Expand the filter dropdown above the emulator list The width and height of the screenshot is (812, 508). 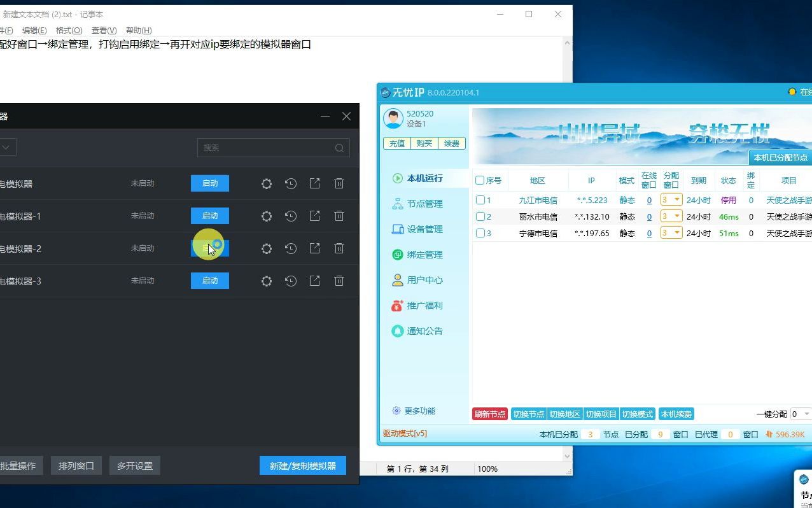point(7,147)
